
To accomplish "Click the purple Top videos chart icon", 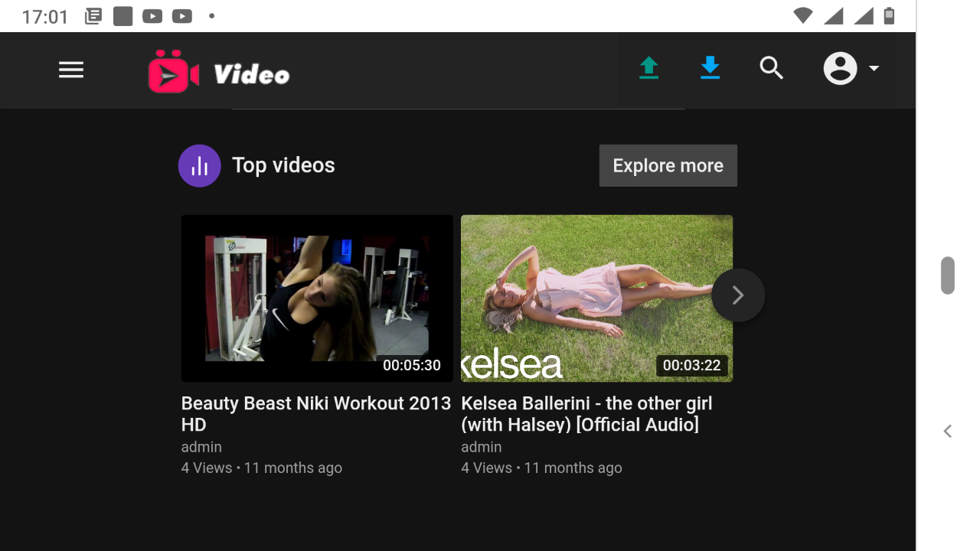I will click(199, 166).
